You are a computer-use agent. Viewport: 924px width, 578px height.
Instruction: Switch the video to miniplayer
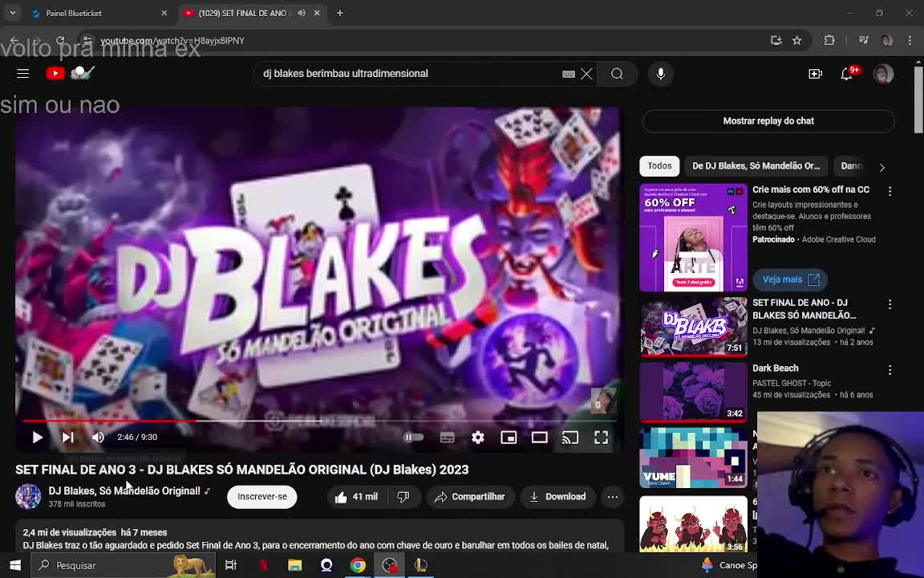[x=509, y=437]
